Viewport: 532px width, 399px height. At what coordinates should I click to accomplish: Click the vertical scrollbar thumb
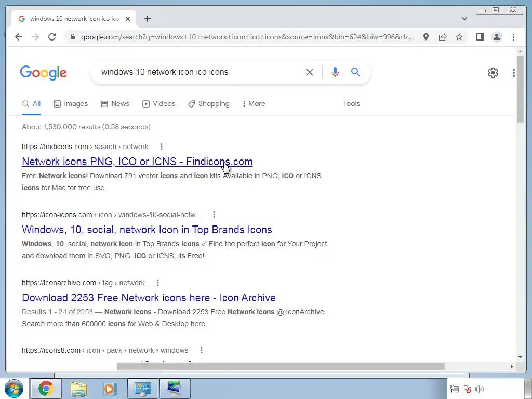click(520, 89)
